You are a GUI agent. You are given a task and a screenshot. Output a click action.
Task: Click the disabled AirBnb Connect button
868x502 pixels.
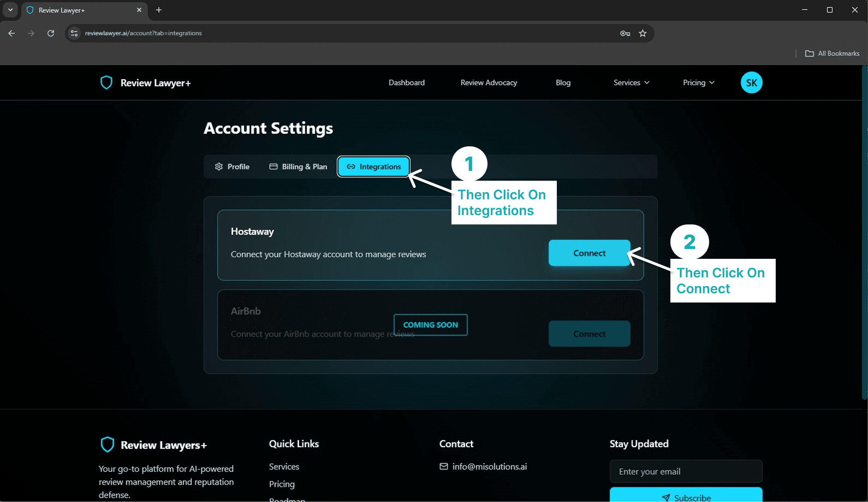(589, 333)
